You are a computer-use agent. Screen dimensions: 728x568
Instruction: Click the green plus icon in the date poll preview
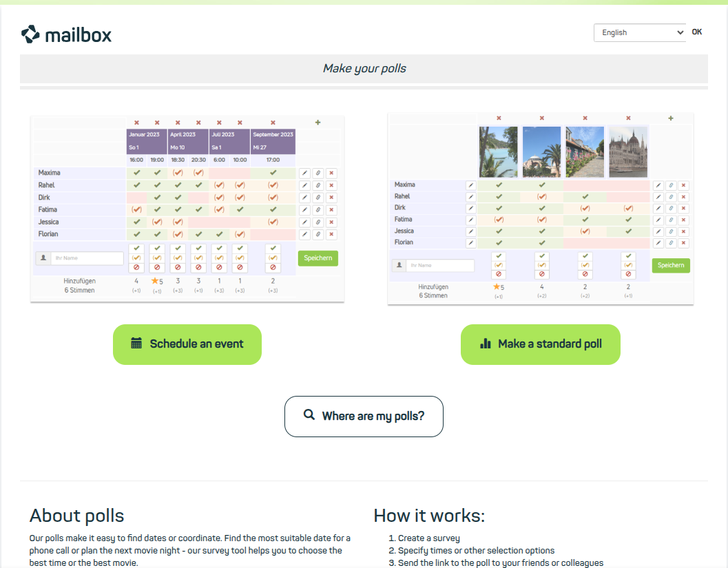(x=318, y=123)
